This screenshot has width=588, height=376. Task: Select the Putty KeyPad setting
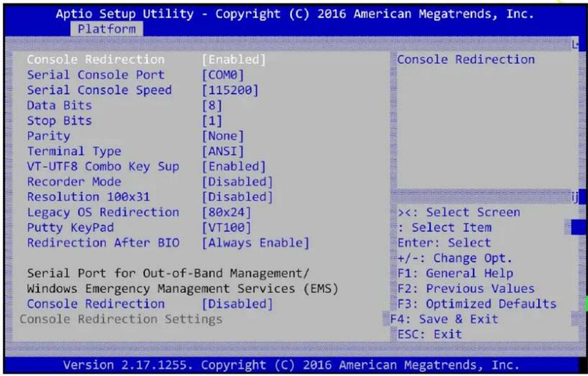click(70, 228)
